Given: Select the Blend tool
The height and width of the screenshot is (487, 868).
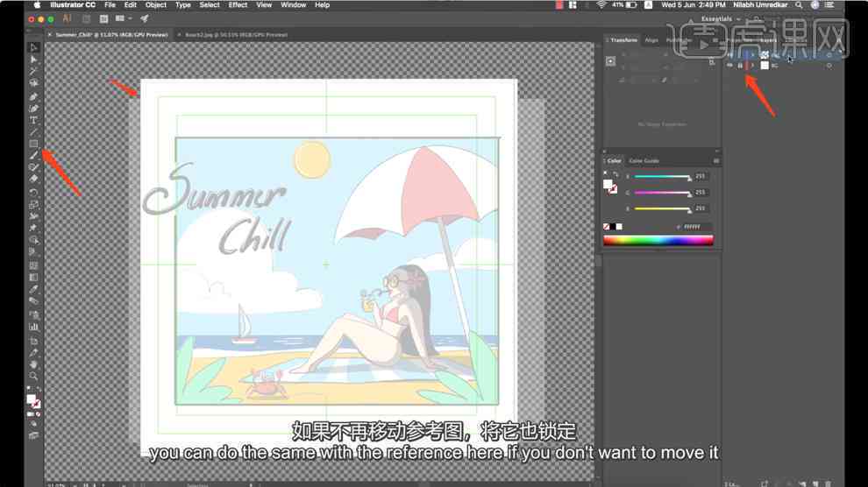Looking at the screenshot, I should click(34, 301).
